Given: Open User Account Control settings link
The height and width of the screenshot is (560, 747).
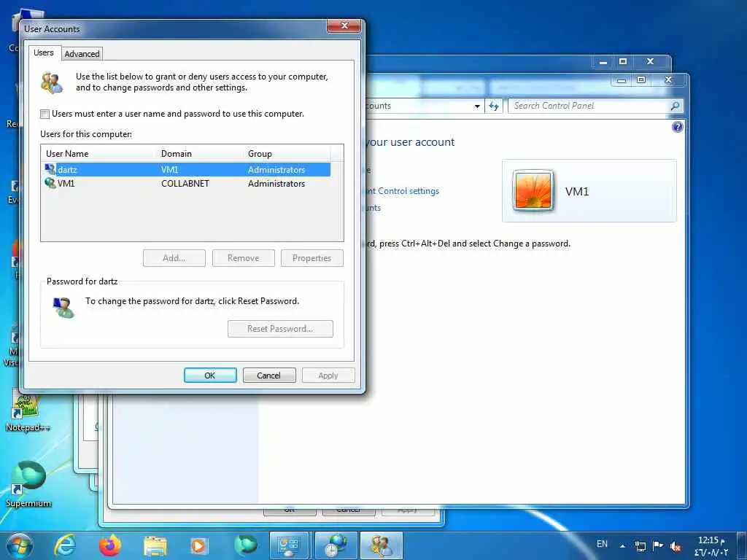Looking at the screenshot, I should (403, 191).
